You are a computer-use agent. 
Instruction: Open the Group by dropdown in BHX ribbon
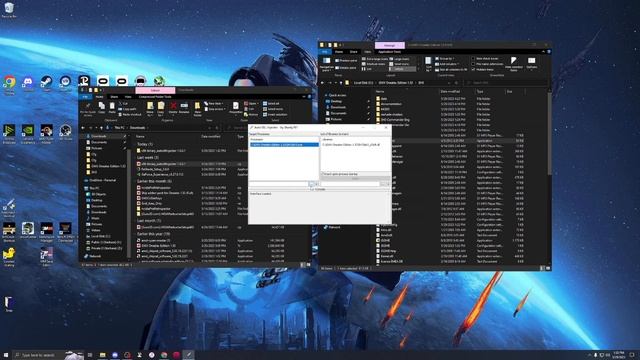(445, 58)
